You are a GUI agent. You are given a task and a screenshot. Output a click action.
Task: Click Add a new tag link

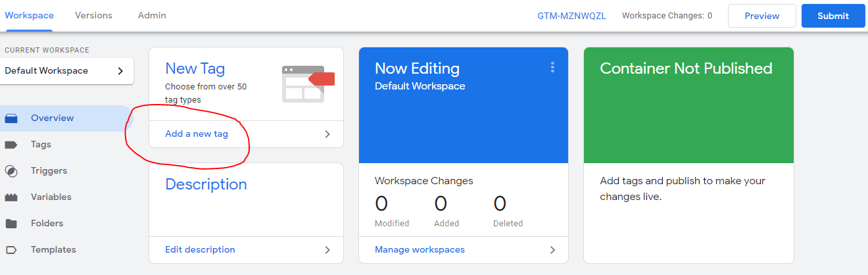coord(197,134)
